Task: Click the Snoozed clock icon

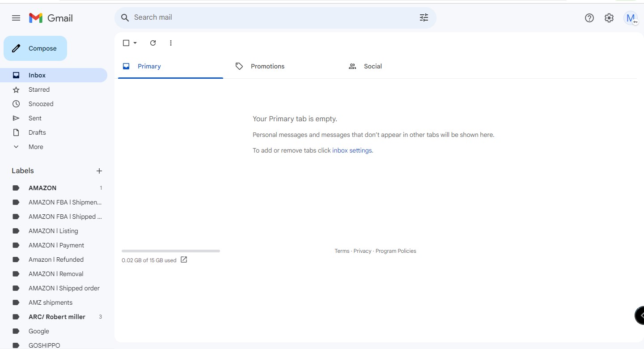Action: coord(16,104)
